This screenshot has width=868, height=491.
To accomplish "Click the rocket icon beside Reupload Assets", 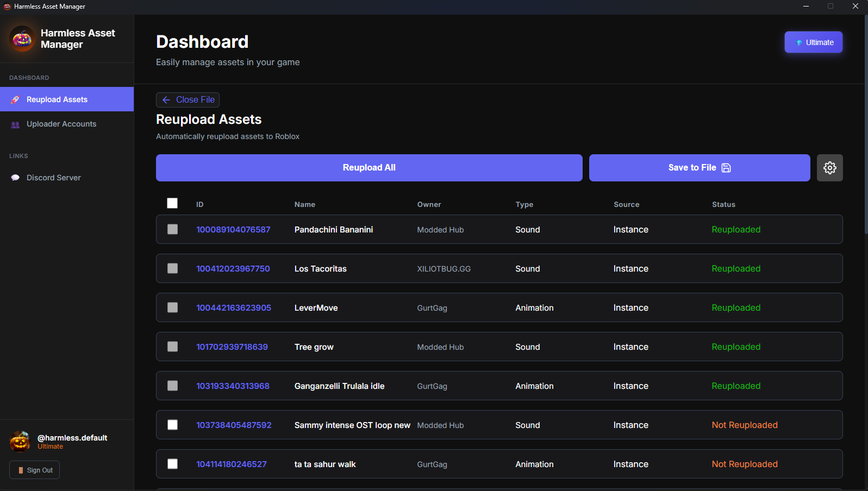I will click(x=15, y=99).
